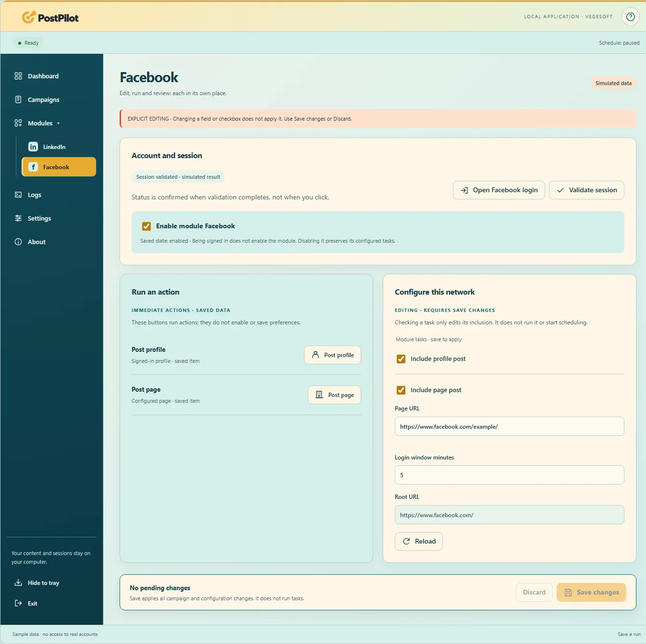Viewport: 646px width, 644px height.
Task: Click the PostPilot logo icon
Action: click(29, 17)
